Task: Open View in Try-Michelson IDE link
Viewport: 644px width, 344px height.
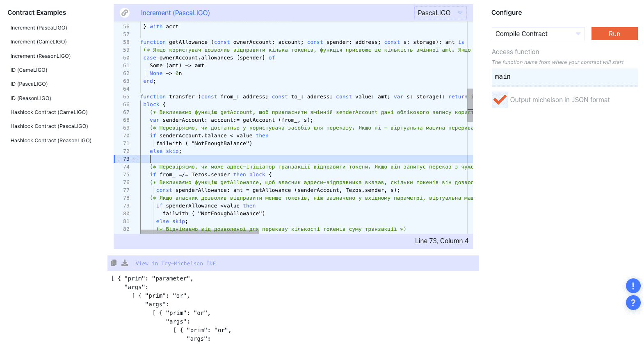Action: [176, 264]
